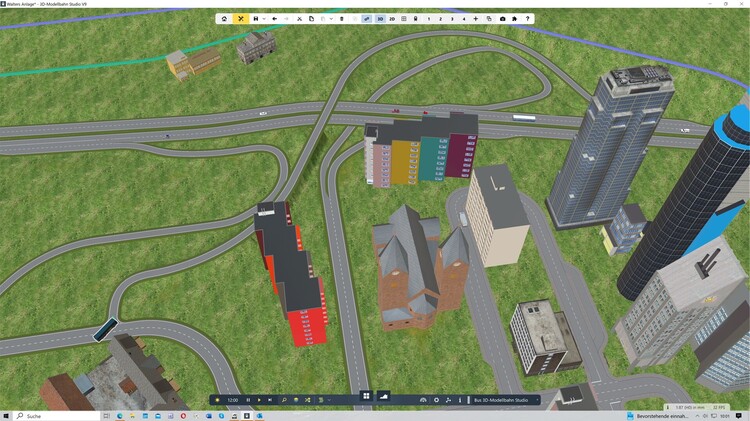
Task: Click the 'Suche' taskbar search box
Action: tap(57, 416)
